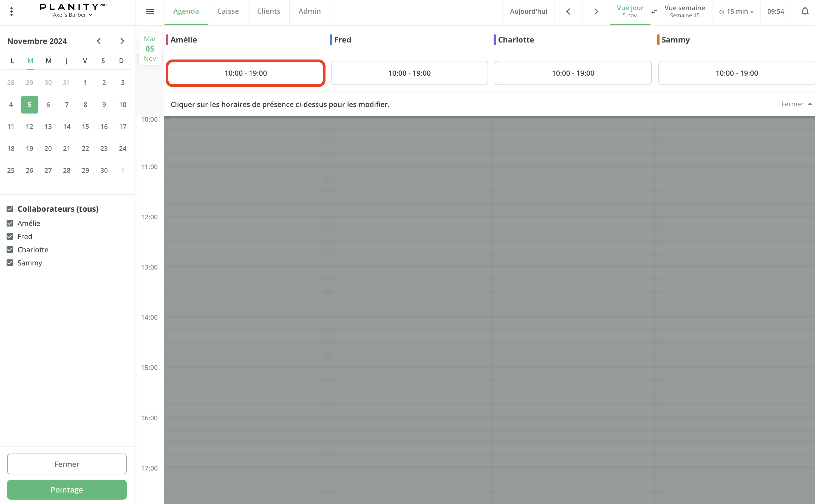Open the notifications bell

click(x=805, y=11)
